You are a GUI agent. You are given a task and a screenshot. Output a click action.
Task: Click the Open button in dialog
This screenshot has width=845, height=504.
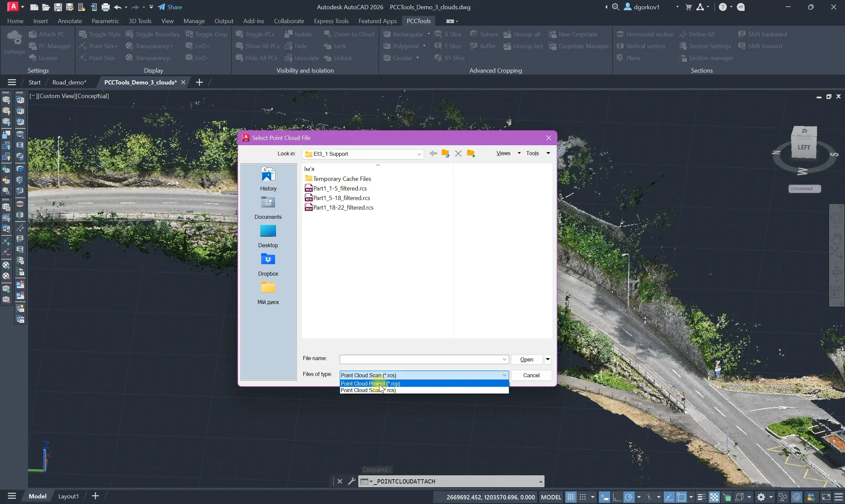coord(526,359)
